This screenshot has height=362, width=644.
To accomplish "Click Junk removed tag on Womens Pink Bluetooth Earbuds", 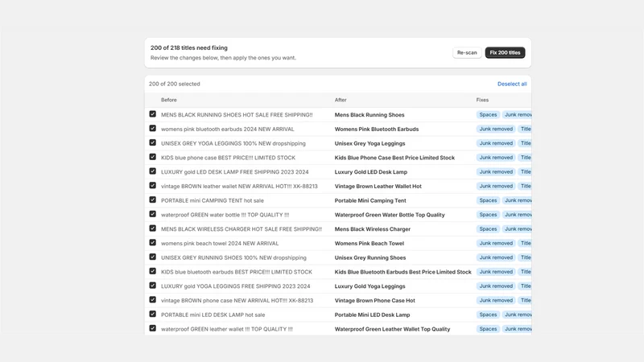I will [496, 129].
